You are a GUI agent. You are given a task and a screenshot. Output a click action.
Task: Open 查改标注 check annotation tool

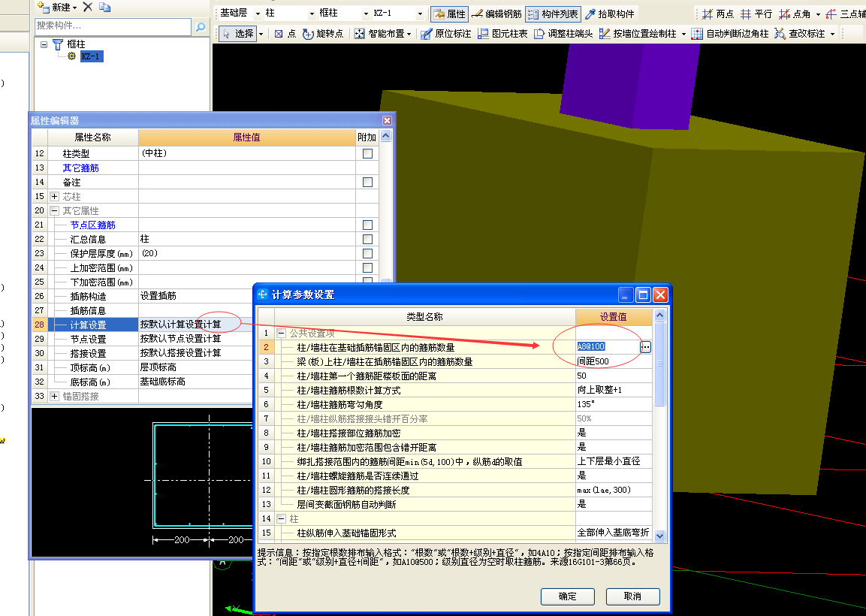(x=800, y=34)
